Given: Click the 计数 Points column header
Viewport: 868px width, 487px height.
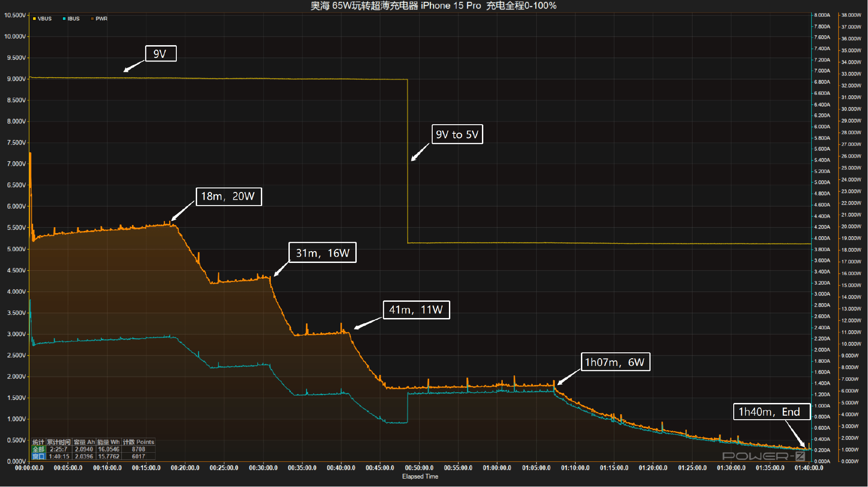Looking at the screenshot, I should click(x=138, y=442).
